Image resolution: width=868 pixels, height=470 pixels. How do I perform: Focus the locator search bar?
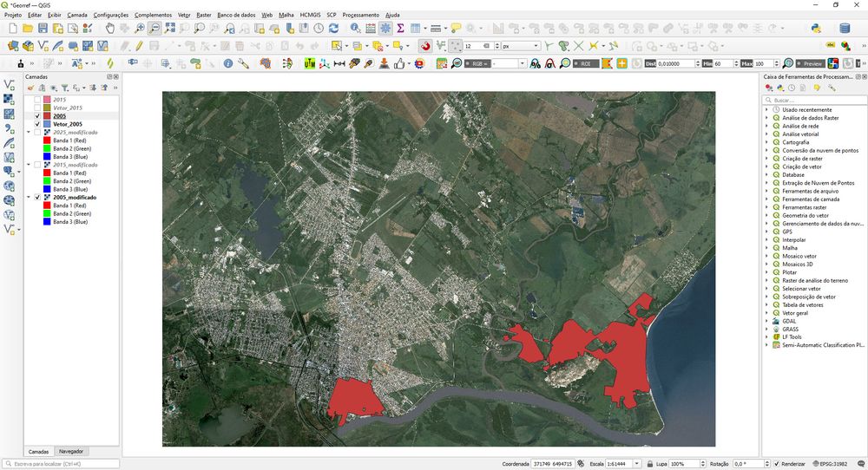point(61,464)
